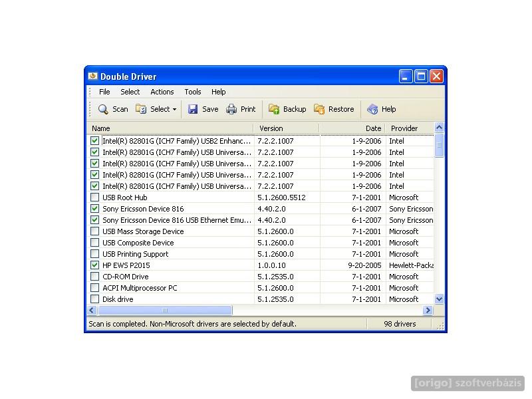Open the File menu
Screen dimensions: 532x399
click(x=104, y=92)
